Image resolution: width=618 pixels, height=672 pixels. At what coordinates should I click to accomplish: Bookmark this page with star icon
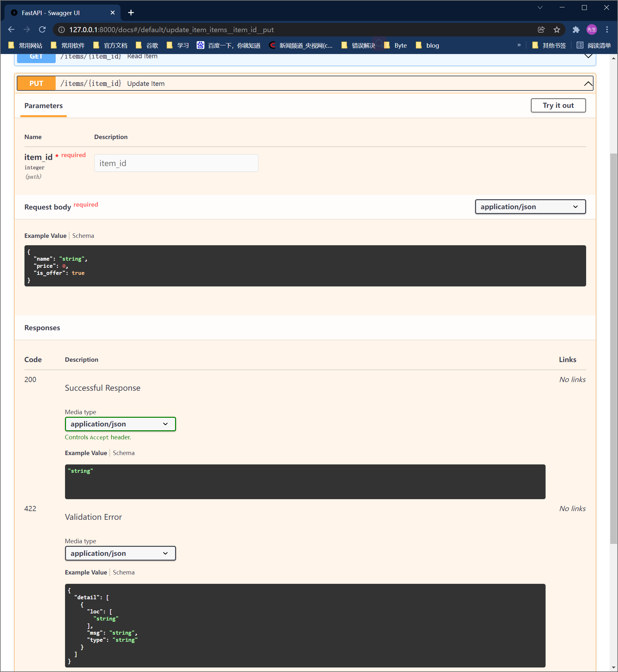tap(557, 30)
